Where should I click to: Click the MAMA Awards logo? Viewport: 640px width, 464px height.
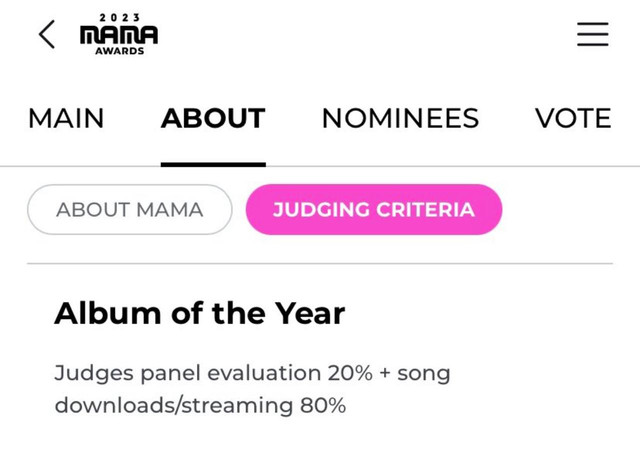click(119, 35)
